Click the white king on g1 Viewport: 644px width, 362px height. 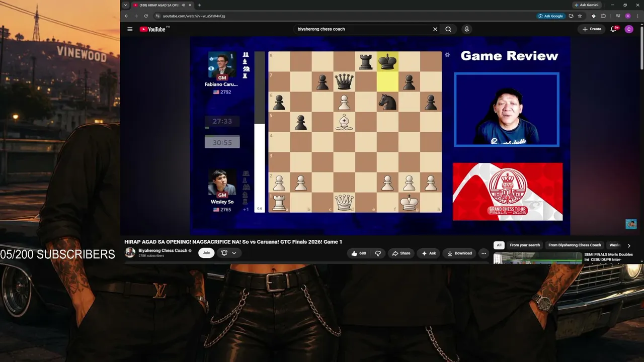coord(409,202)
